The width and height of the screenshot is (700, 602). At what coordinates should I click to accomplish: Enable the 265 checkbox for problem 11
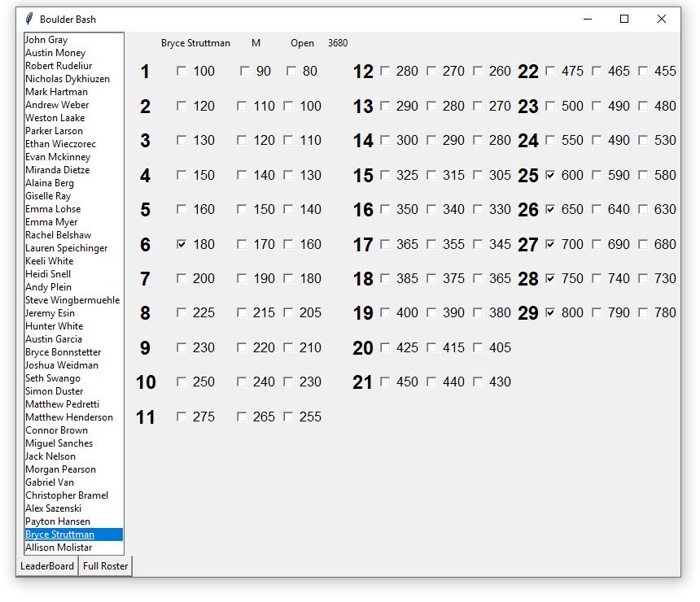point(242,417)
